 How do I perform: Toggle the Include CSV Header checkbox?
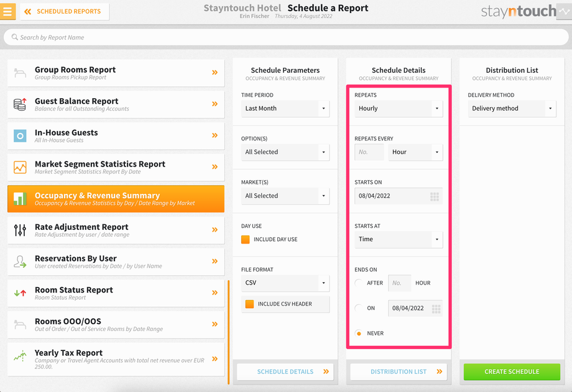249,304
